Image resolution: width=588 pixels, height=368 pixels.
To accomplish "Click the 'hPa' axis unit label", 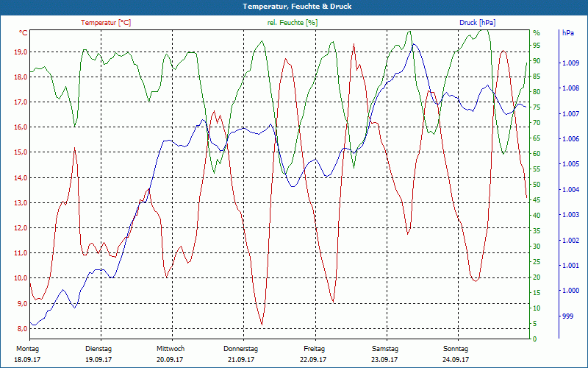I will click(x=567, y=33).
